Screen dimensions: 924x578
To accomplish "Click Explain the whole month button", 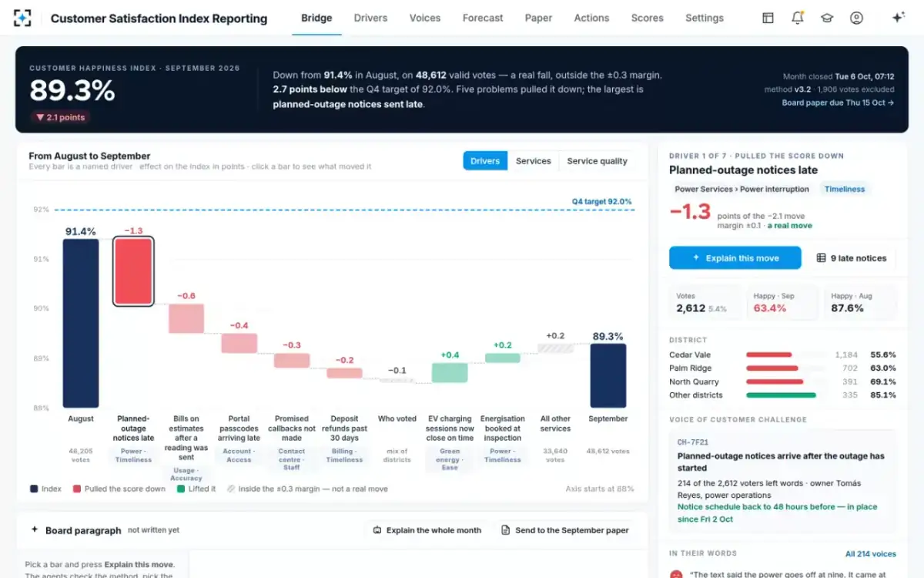I will tap(427, 530).
